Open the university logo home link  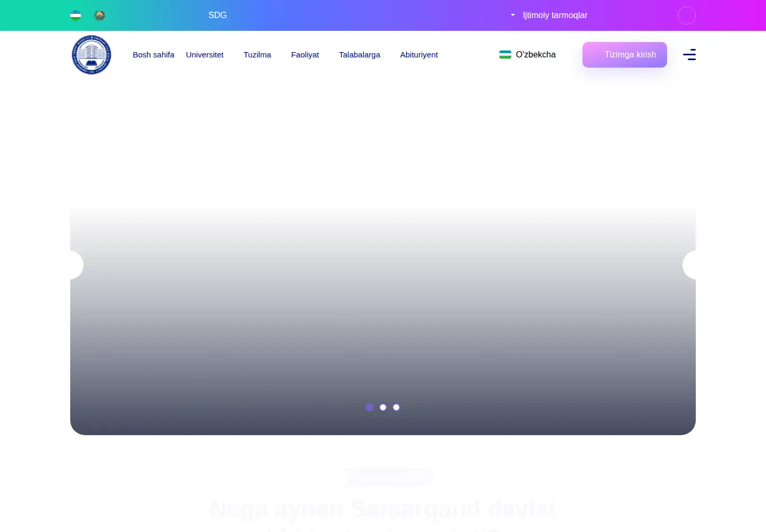pos(91,55)
